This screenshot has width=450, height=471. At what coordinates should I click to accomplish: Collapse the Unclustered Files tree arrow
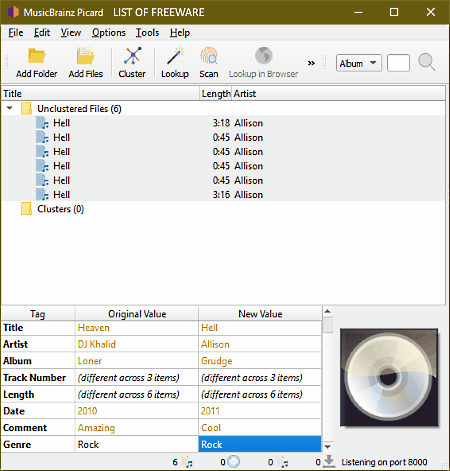tap(10, 108)
